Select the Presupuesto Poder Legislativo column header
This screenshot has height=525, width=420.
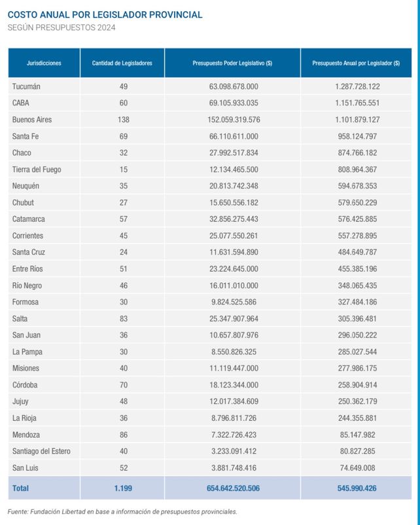click(232, 63)
